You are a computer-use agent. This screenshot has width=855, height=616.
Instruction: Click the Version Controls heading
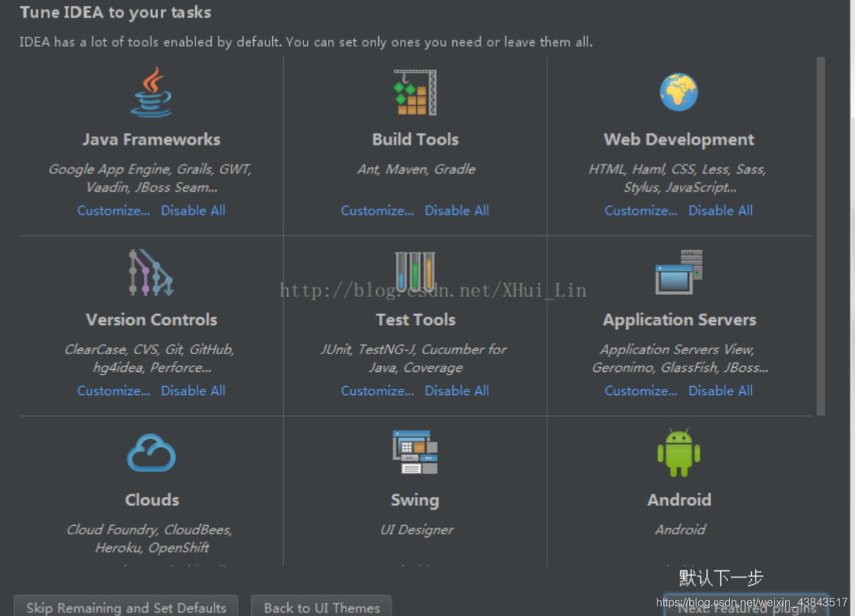point(151,320)
